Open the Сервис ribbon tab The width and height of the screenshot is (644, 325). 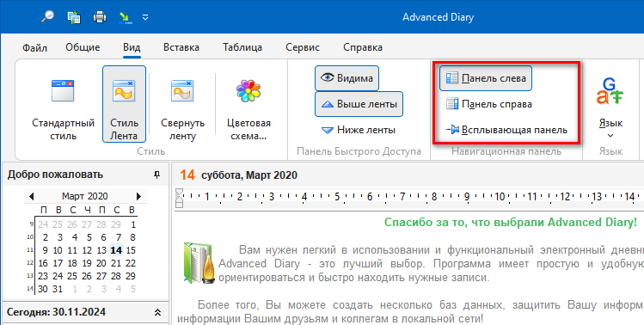tap(303, 47)
